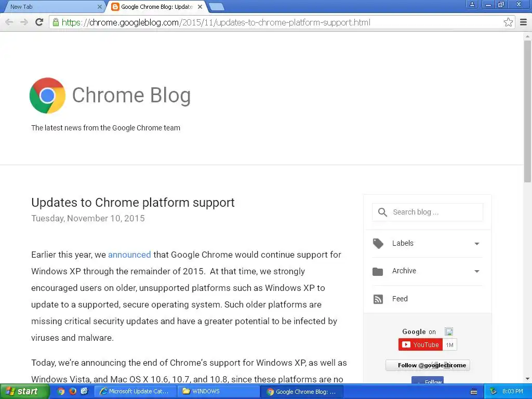
Task: Bookmark this page with the star icon
Action: pos(508,22)
